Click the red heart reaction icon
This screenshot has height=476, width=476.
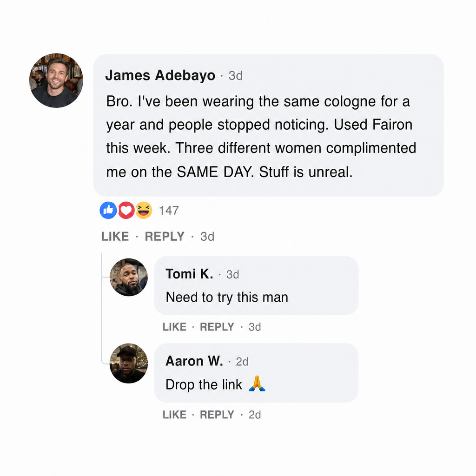126,210
